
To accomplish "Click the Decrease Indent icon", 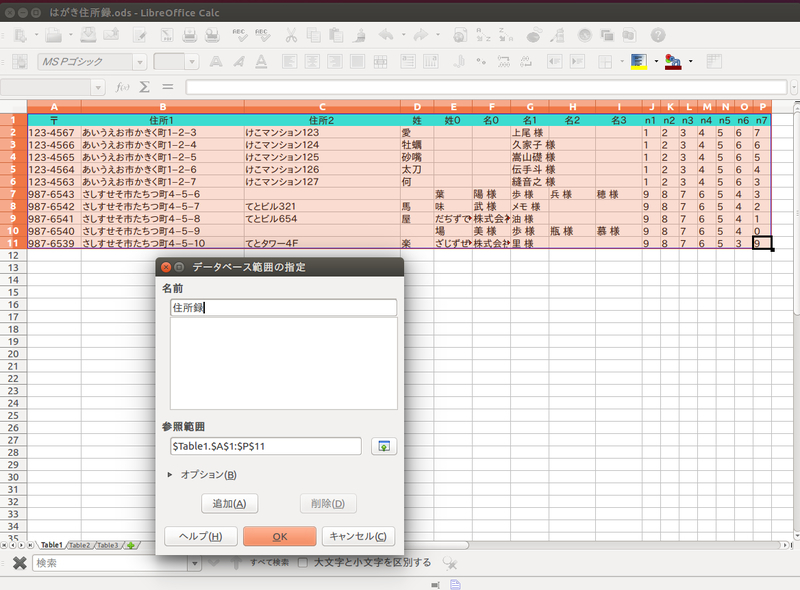I will 555,62.
